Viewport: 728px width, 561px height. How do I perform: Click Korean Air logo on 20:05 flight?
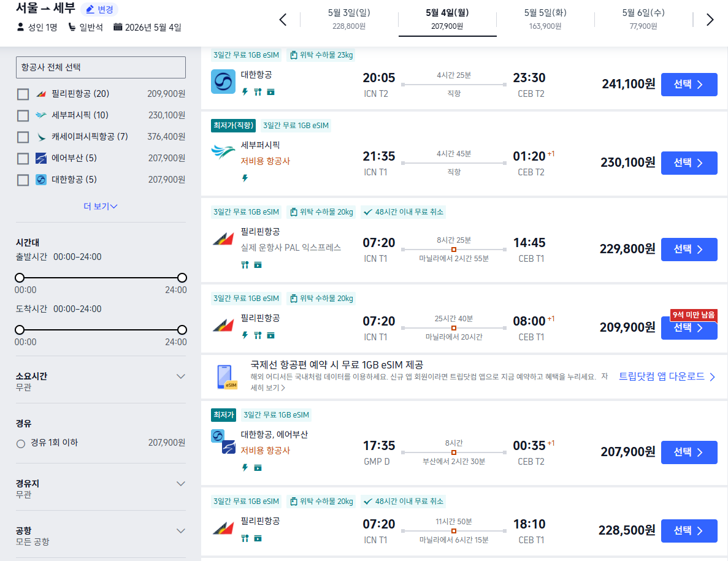pos(223,81)
